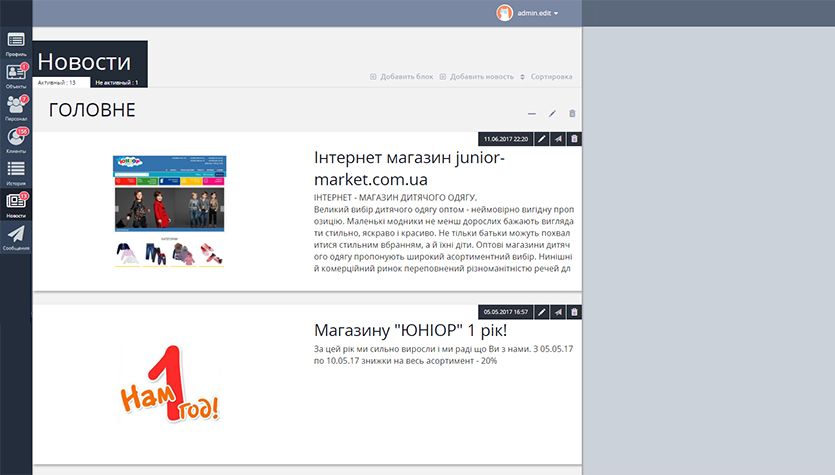The height and width of the screenshot is (475, 835).
Task: Click the discount text about знижки 20%
Action: coord(444,355)
